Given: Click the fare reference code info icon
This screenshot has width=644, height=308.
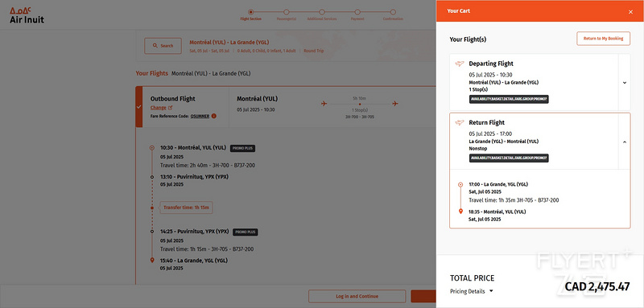Looking at the screenshot, I should 214,116.
